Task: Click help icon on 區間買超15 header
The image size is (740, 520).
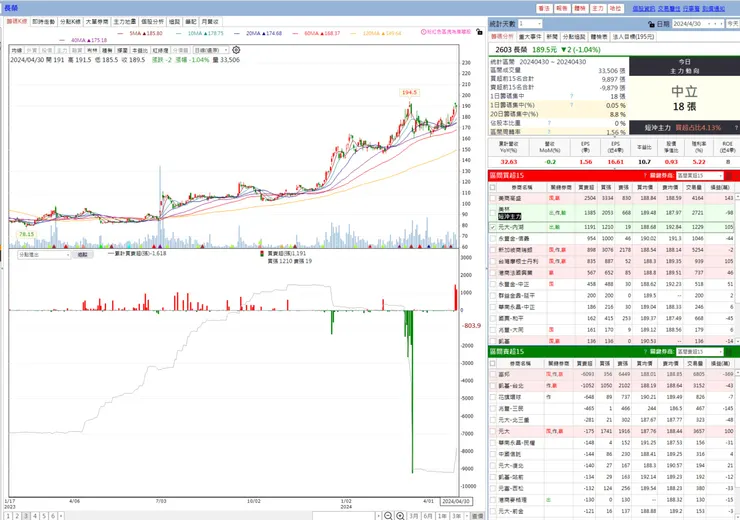Action: tap(645, 176)
